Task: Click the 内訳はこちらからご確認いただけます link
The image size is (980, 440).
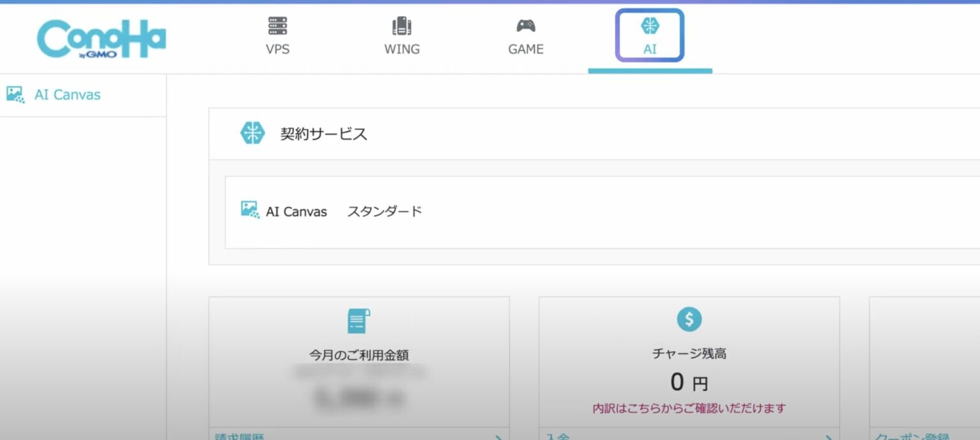Action: click(x=689, y=408)
